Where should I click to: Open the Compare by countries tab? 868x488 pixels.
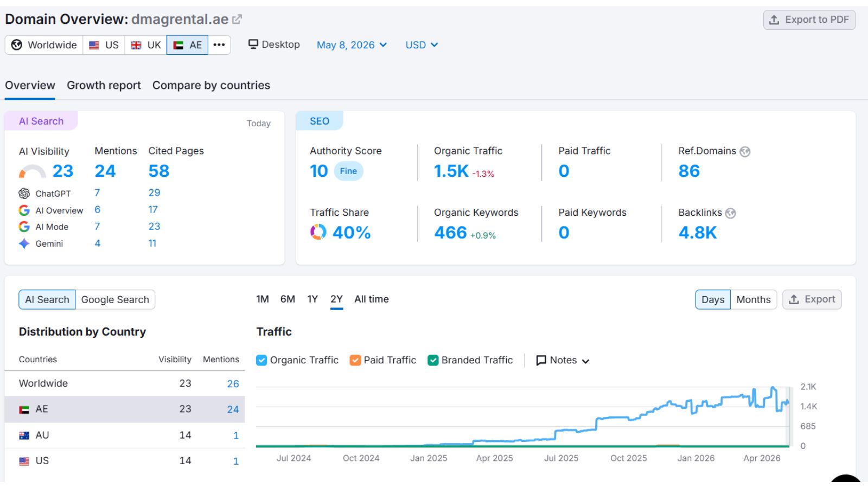pyautogui.click(x=211, y=85)
